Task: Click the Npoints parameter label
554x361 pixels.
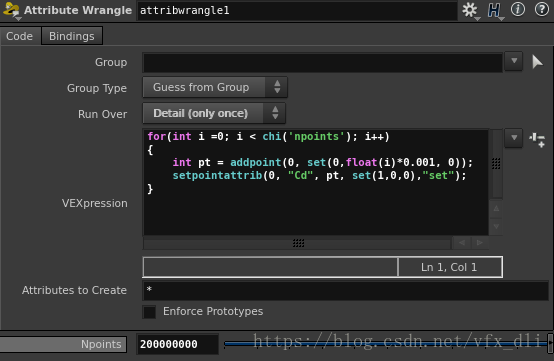Action: (x=63, y=344)
